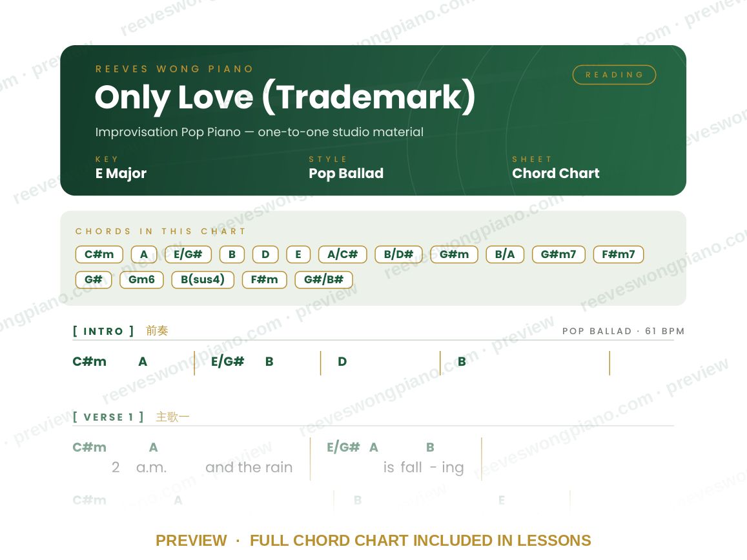Viewport: 747px width, 560px height.
Task: Click the B chord in the intro's fourth bar
Action: tap(462, 361)
